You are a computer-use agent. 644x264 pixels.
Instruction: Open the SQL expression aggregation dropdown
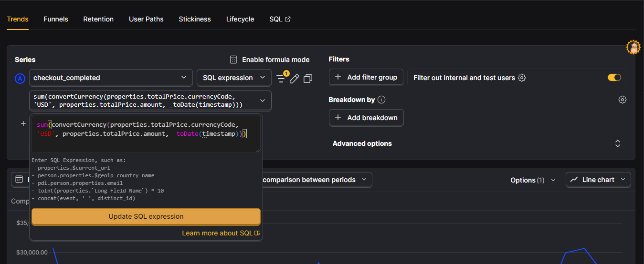(x=234, y=78)
